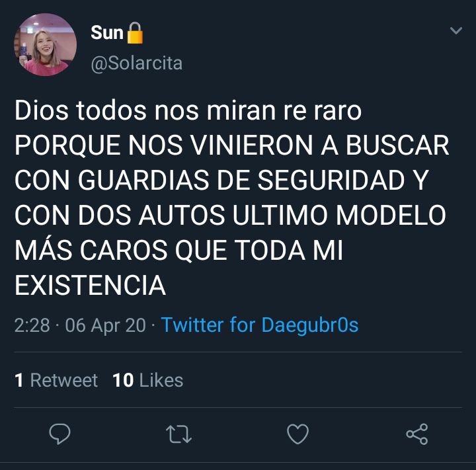Like the tweet with the heart icon
The width and height of the screenshot is (476, 470).
pyautogui.click(x=297, y=434)
